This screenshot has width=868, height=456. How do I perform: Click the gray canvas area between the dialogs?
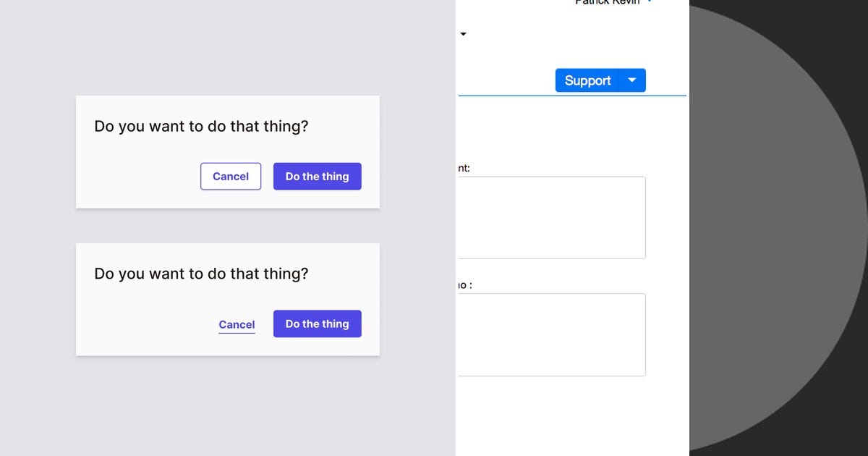(227, 226)
